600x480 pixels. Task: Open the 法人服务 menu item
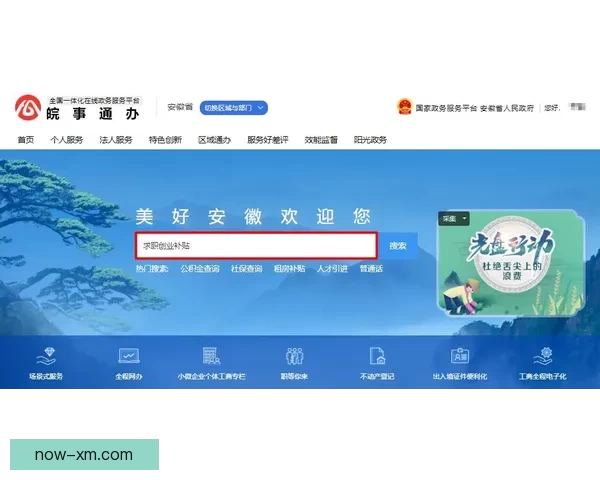[116, 140]
